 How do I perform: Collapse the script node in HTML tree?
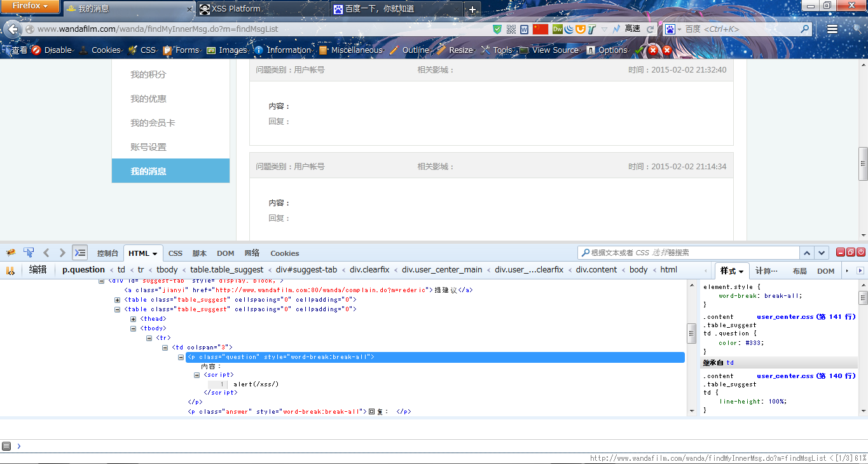coord(197,375)
